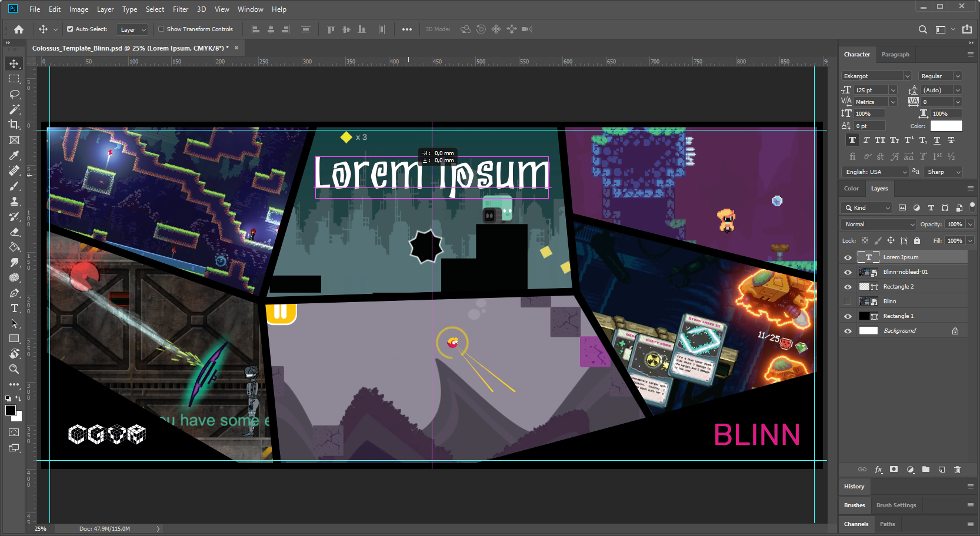Hide the Blinn-nobleed-01 layer
The image size is (980, 536).
848,272
